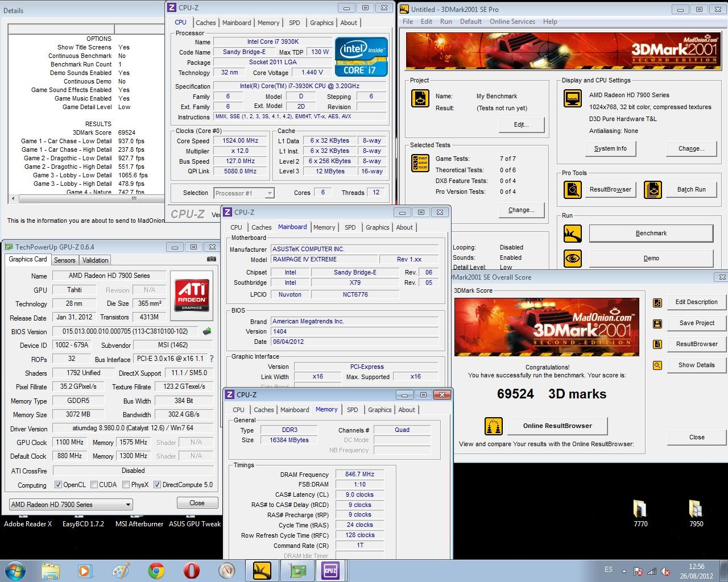This screenshot has width=728, height=582.
Task: Open the Windows Start button
Action: pos(15,570)
